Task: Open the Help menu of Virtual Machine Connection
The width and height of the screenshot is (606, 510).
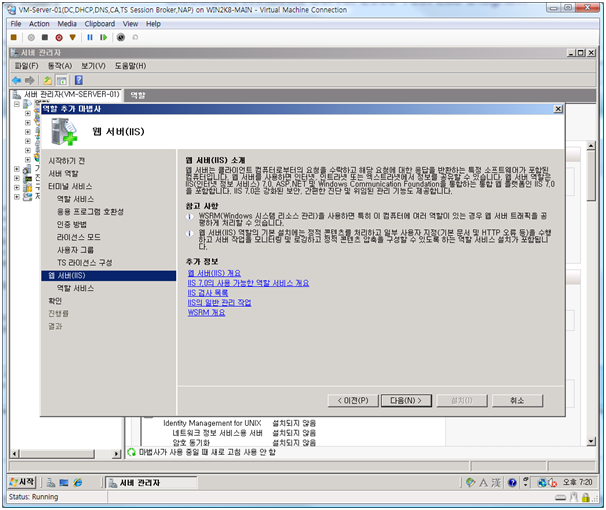Action: coord(153,24)
